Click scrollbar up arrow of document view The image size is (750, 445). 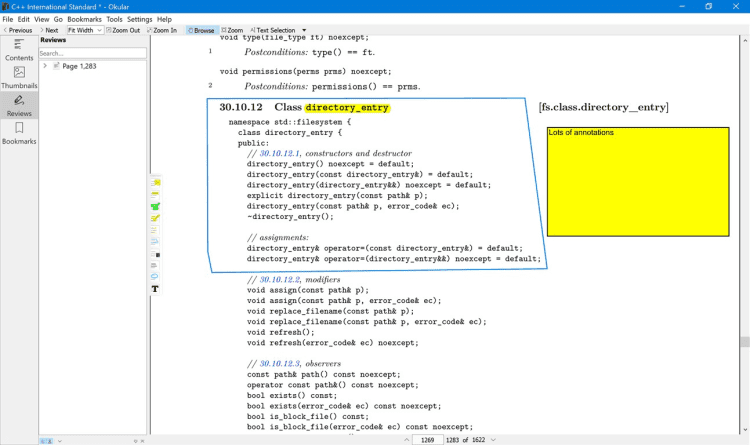745,41
